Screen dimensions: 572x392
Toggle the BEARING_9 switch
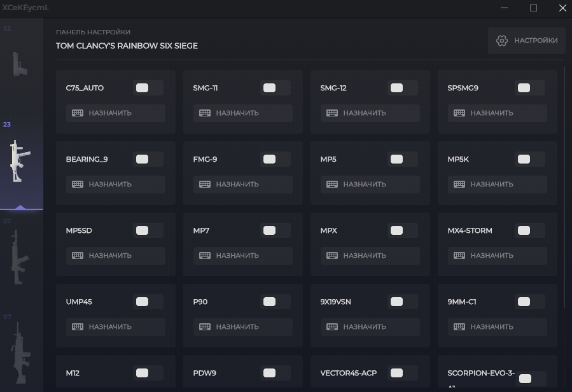[x=148, y=159]
